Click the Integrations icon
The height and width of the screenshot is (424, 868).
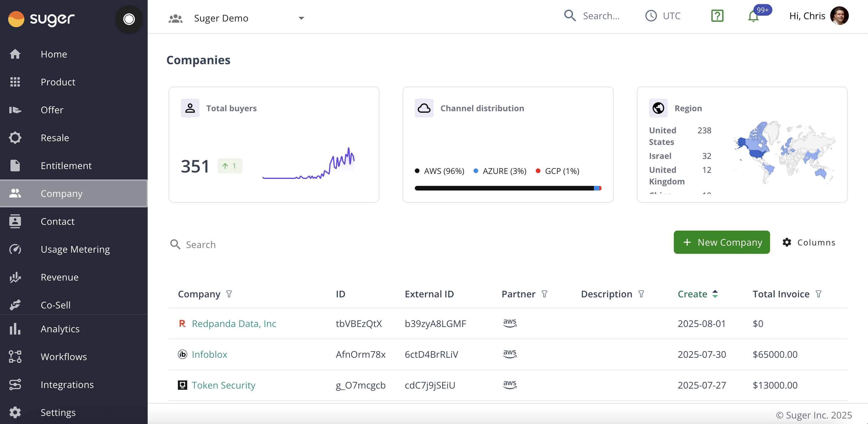pos(15,385)
